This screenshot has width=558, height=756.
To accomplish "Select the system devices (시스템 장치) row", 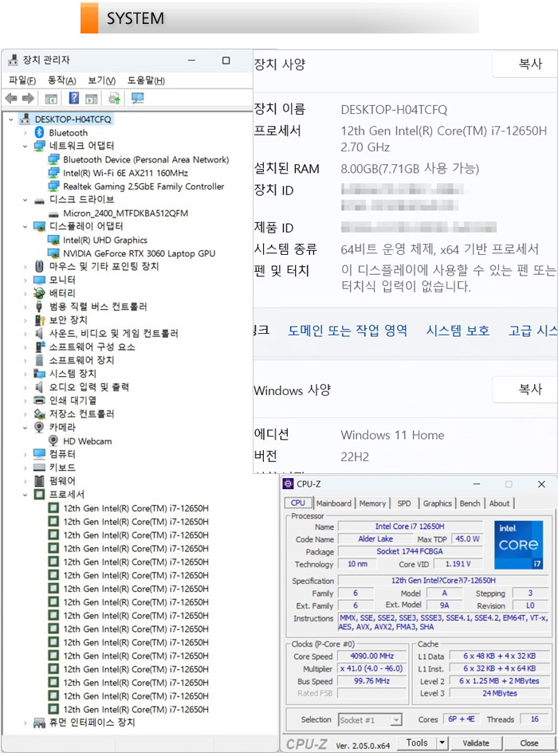I will [x=73, y=374].
